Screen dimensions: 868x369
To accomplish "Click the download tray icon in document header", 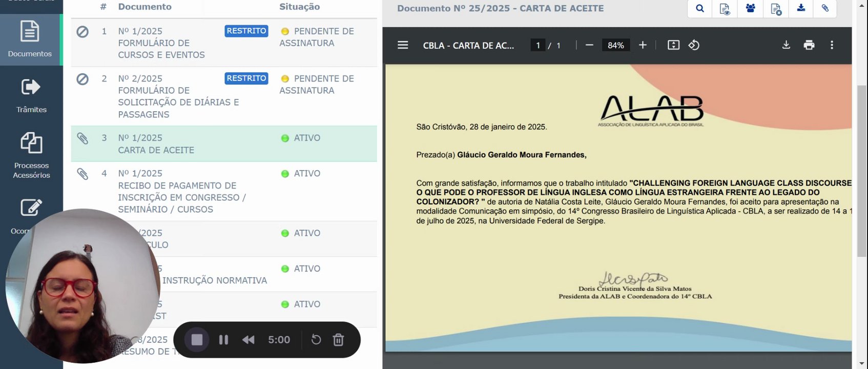I will [x=801, y=8].
